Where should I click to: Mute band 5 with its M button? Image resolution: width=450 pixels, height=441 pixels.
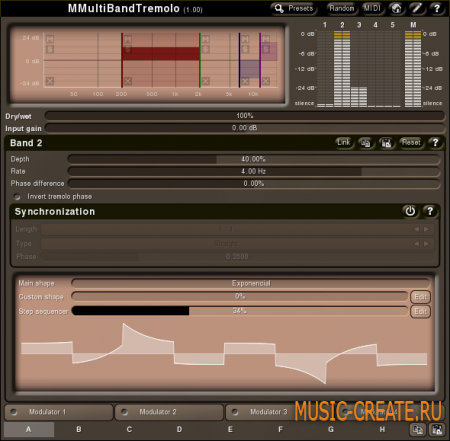pos(266,39)
